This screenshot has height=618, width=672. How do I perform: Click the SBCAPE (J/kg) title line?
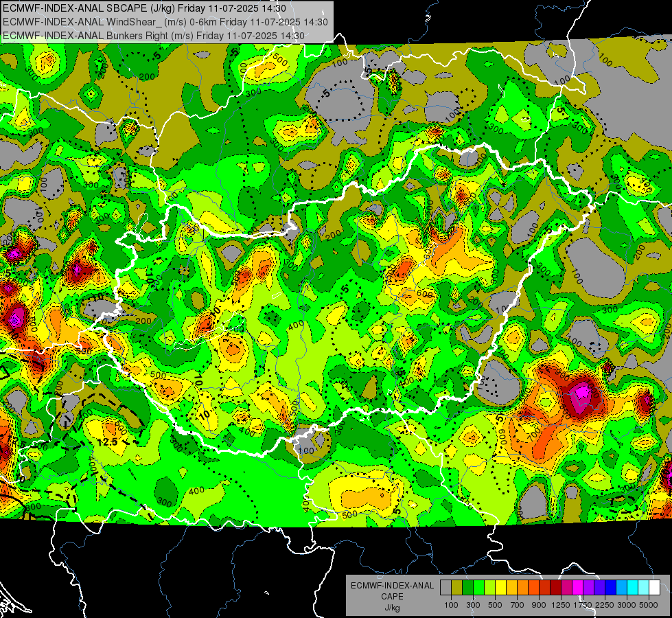coord(146,8)
